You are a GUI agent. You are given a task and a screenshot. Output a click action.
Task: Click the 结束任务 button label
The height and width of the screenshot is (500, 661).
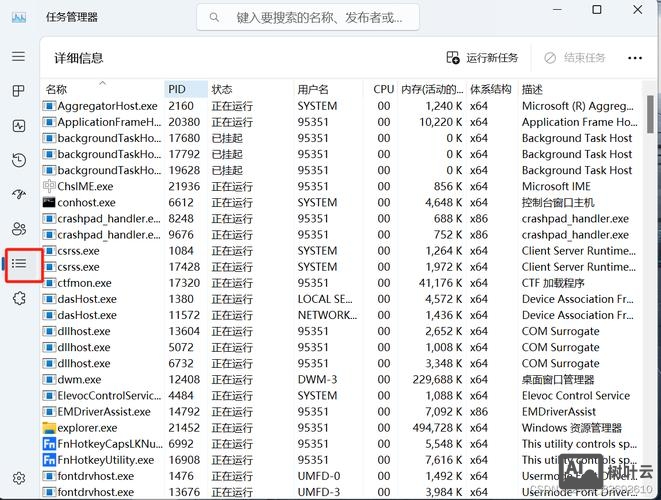tap(585, 58)
